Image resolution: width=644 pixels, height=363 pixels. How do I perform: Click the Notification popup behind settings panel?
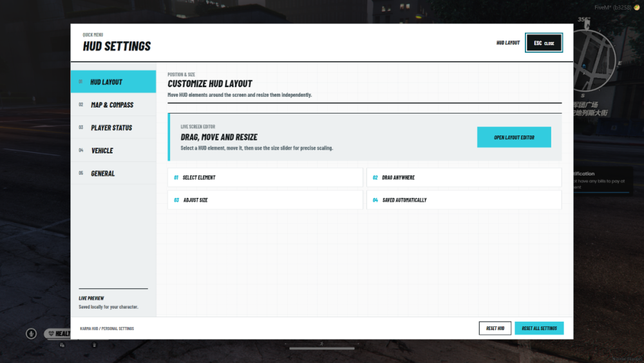(x=602, y=180)
